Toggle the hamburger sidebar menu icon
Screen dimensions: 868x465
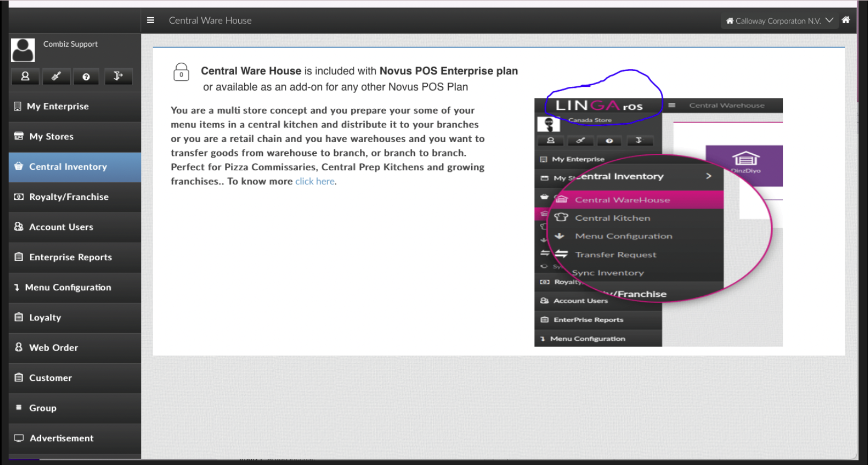[x=150, y=20]
